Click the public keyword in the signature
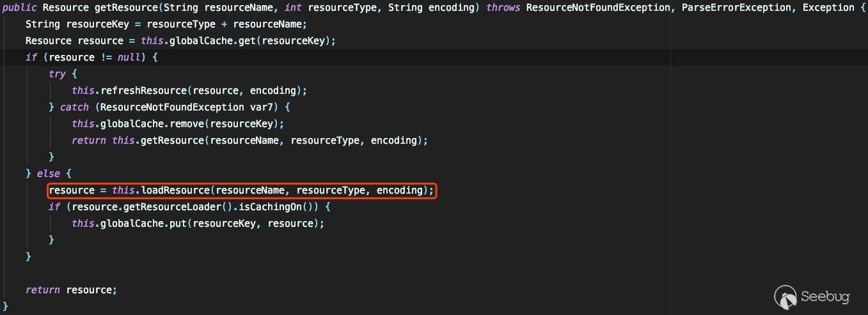This screenshot has height=315, width=868. 19,8
